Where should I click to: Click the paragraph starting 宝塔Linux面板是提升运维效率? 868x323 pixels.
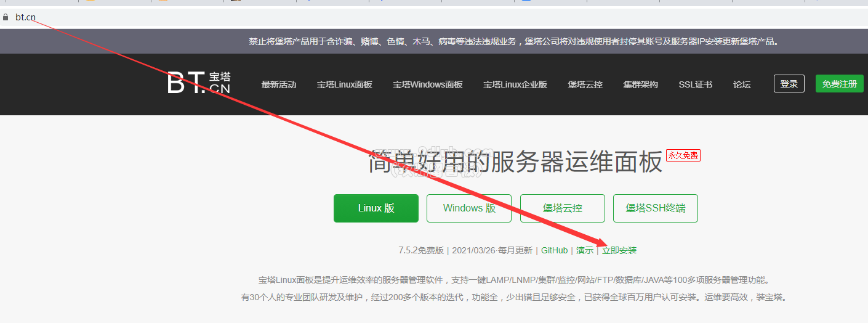click(514, 280)
